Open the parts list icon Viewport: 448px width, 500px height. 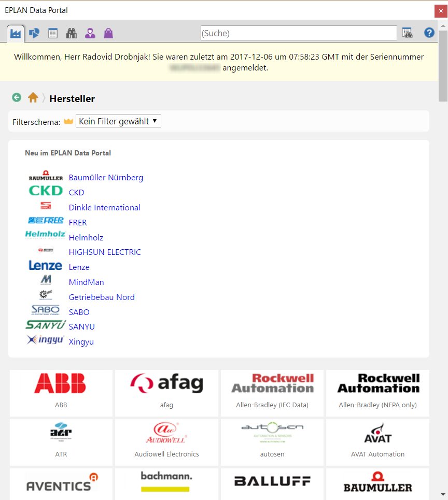click(53, 33)
